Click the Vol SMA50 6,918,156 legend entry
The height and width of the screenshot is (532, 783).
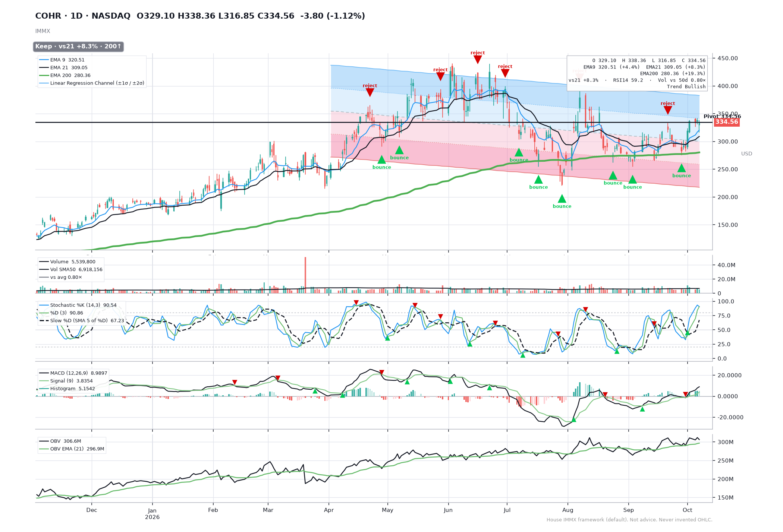[71, 269]
